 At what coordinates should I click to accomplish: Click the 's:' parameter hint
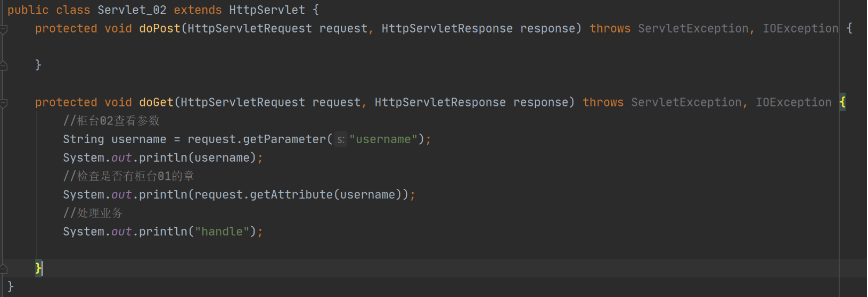(340, 139)
